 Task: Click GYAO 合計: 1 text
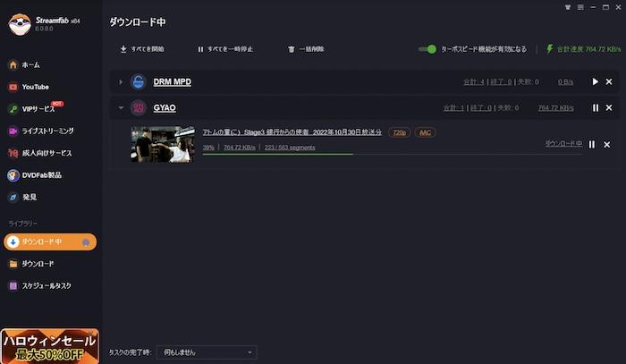(453, 107)
